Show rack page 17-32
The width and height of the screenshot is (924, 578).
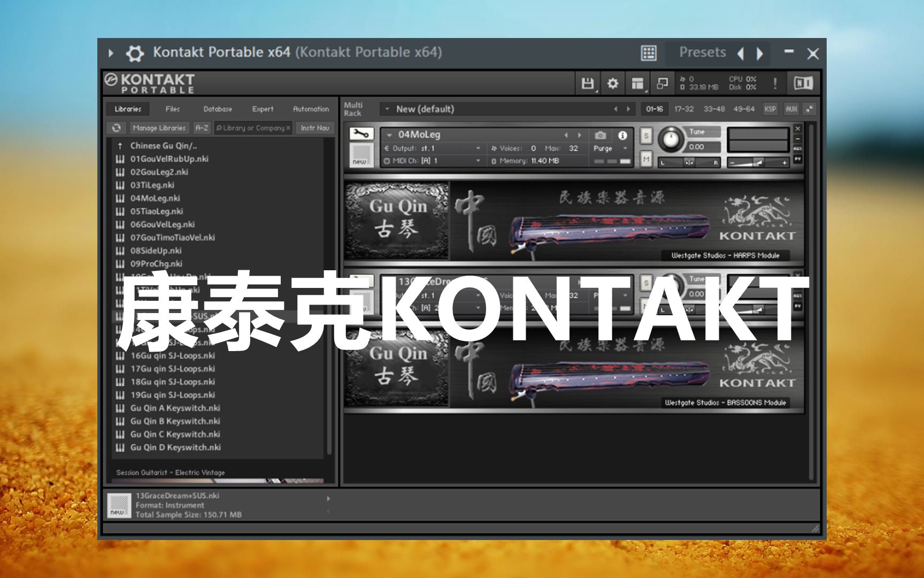(684, 109)
